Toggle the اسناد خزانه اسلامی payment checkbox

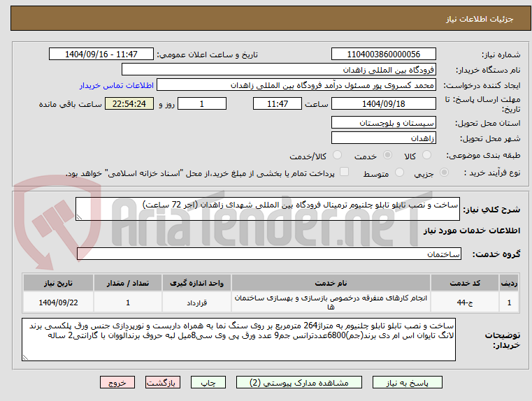tap(344, 172)
